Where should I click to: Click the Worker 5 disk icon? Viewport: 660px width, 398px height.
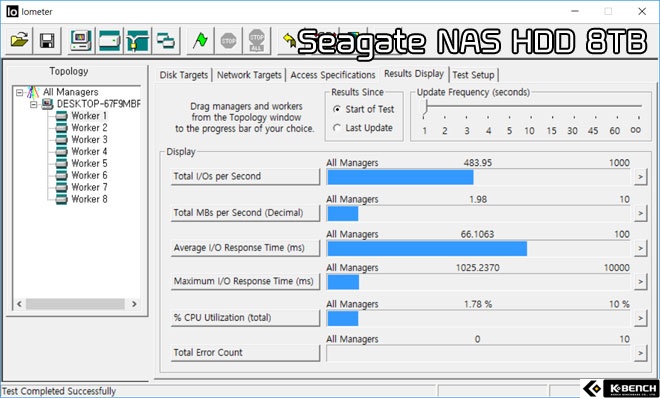61,163
